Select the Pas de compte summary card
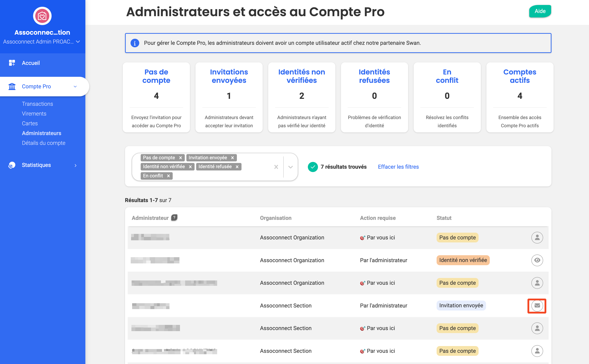 [156, 97]
